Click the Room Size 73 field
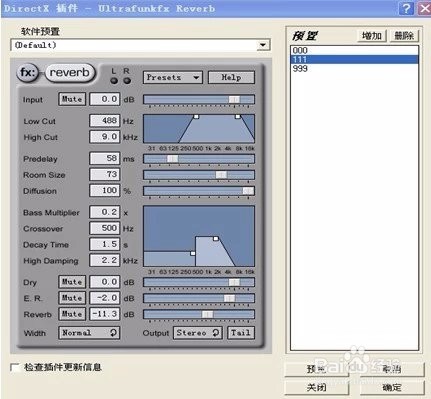Viewport: 431px width, 399px height. (105, 174)
